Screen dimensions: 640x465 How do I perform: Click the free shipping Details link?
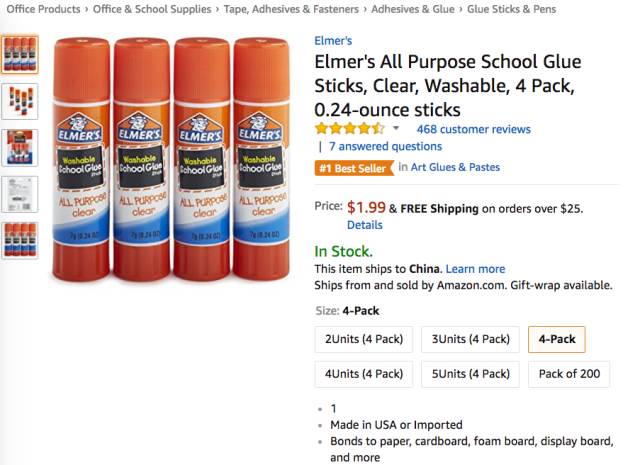pyautogui.click(x=364, y=225)
